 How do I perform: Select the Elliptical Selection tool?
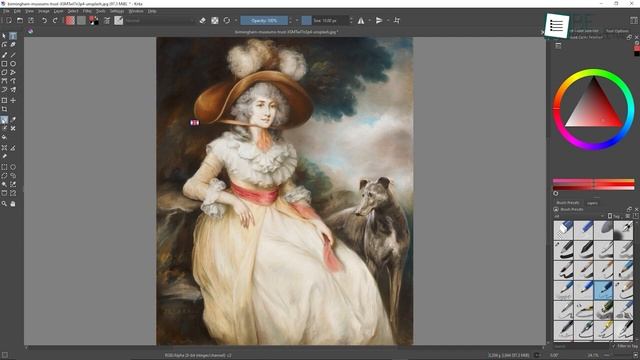pos(13,167)
